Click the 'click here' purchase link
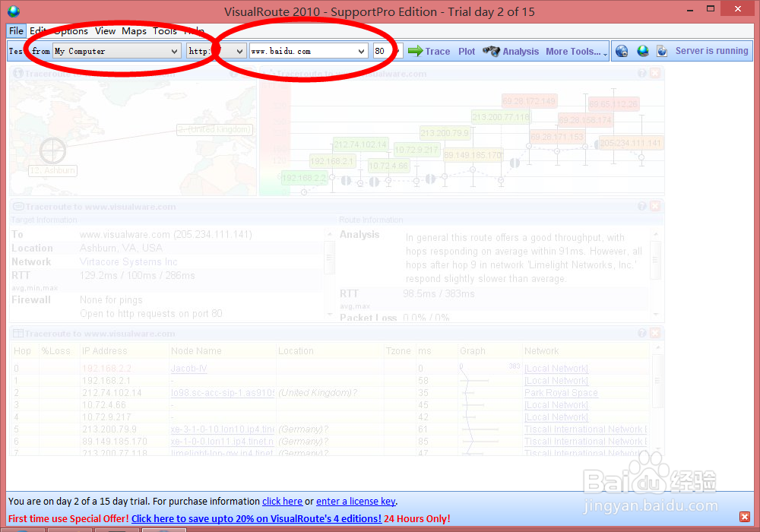 pyautogui.click(x=282, y=502)
